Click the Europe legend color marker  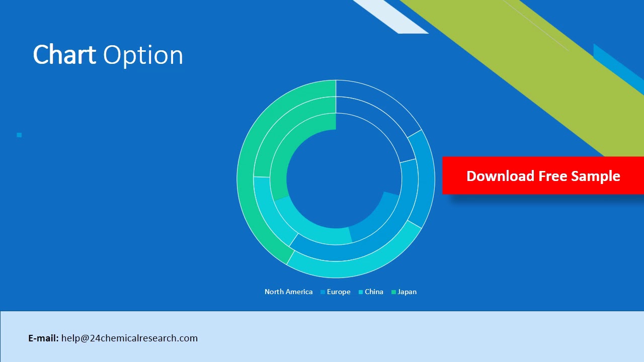(323, 292)
